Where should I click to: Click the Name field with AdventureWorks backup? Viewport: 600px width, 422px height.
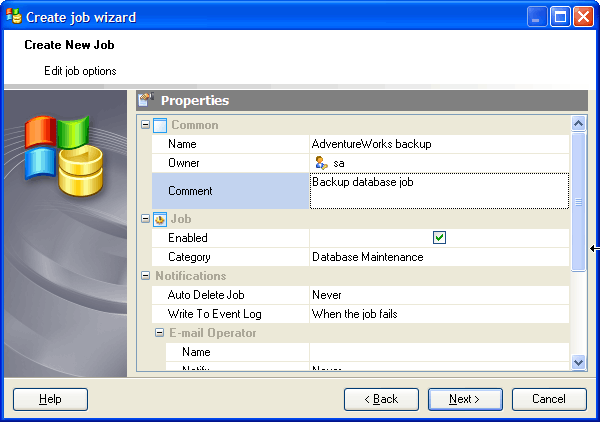tap(439, 144)
